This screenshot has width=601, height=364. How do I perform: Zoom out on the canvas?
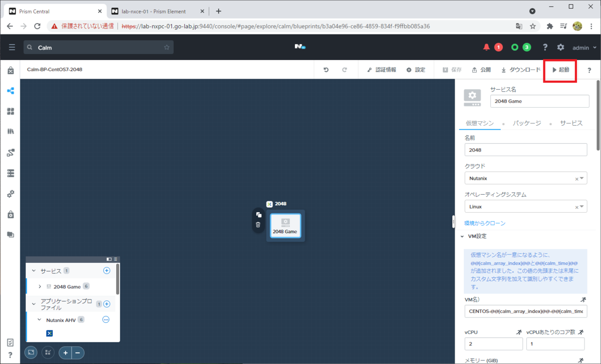[x=78, y=352]
